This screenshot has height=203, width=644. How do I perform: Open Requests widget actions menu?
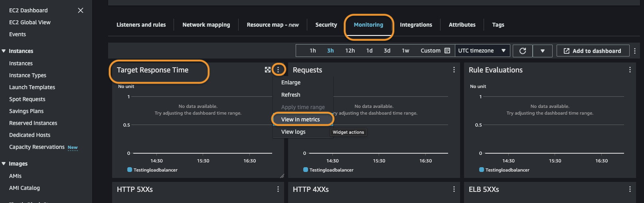click(x=454, y=70)
